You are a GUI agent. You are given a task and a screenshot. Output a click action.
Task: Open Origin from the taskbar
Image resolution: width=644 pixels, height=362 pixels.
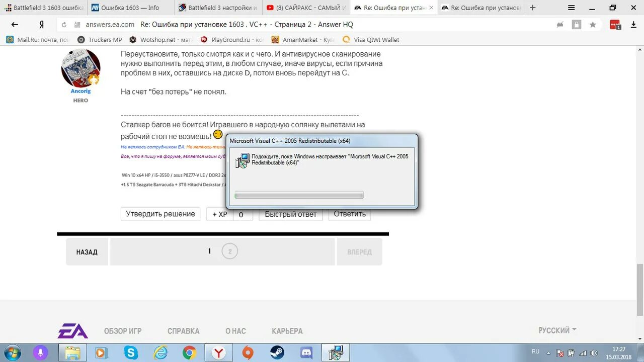pos(248,352)
